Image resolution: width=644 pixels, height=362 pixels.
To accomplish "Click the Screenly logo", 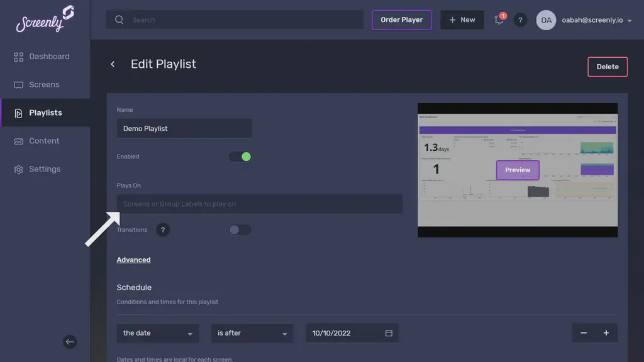I will 42,19.
